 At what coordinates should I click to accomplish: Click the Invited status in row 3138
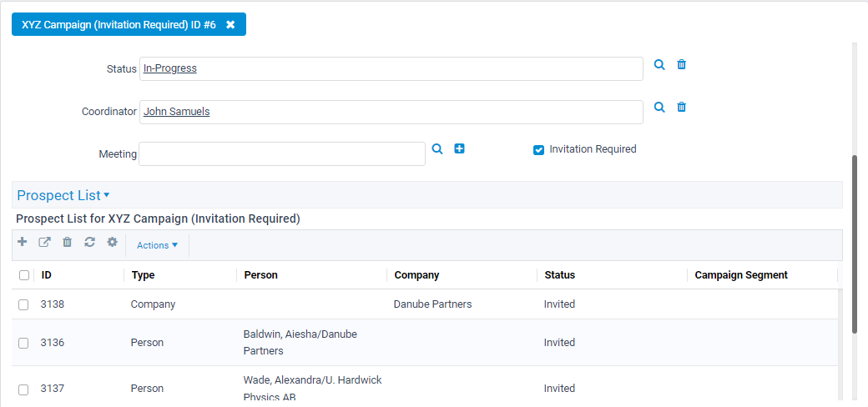559,304
